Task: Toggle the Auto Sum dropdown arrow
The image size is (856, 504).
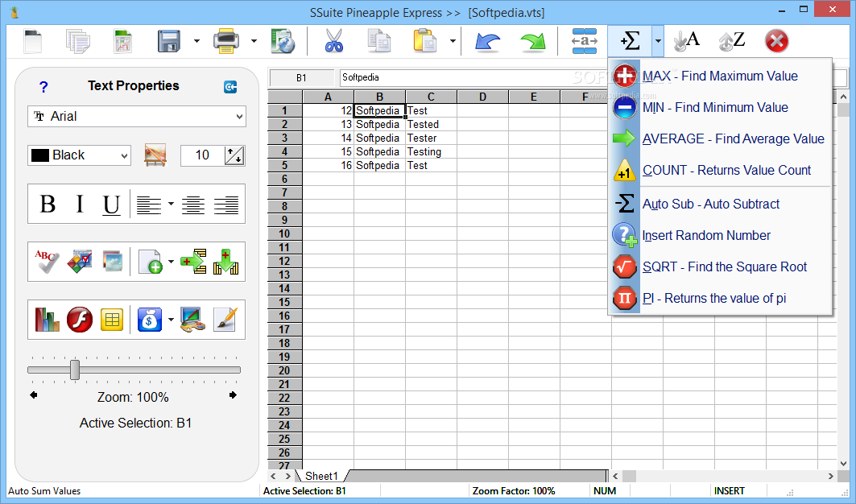Action: [658, 41]
